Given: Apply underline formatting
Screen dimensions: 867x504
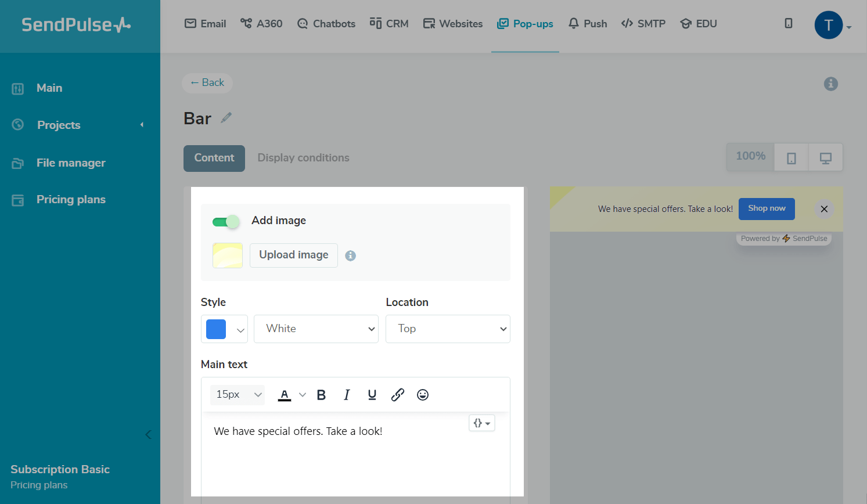Looking at the screenshot, I should click(x=372, y=395).
